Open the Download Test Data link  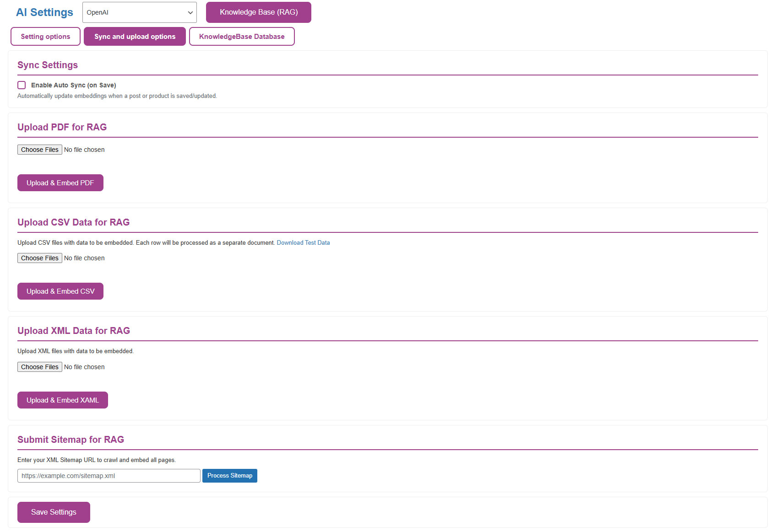pyautogui.click(x=303, y=243)
